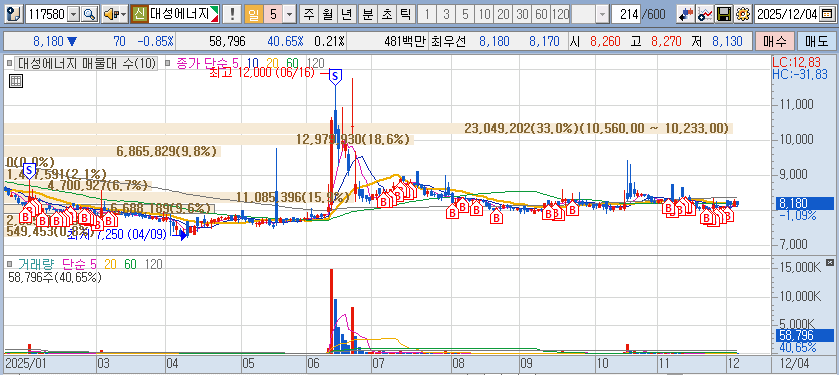839x375 pixels.
Task: Click the S sell marker in January
Action: pos(29,171)
